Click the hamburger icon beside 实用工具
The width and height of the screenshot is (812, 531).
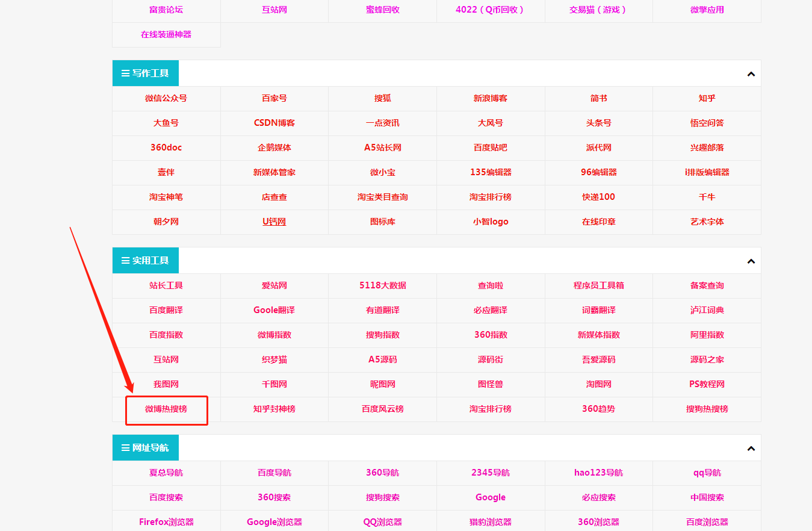pyautogui.click(x=125, y=261)
